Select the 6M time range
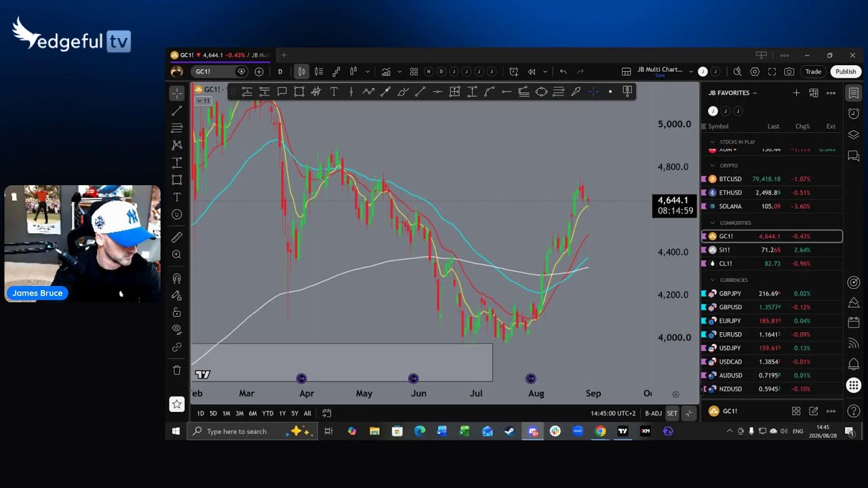868x488 pixels. point(252,413)
